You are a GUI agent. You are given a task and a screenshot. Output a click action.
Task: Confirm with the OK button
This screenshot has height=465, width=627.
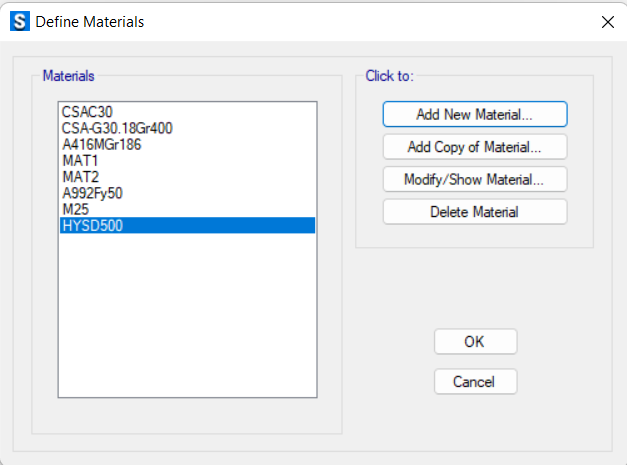(x=475, y=341)
